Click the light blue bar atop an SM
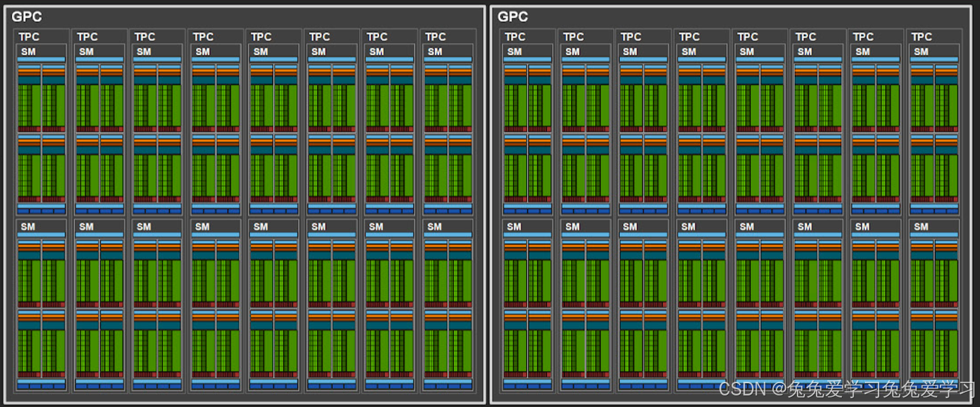Screen dimensions: 980x407 [40, 60]
